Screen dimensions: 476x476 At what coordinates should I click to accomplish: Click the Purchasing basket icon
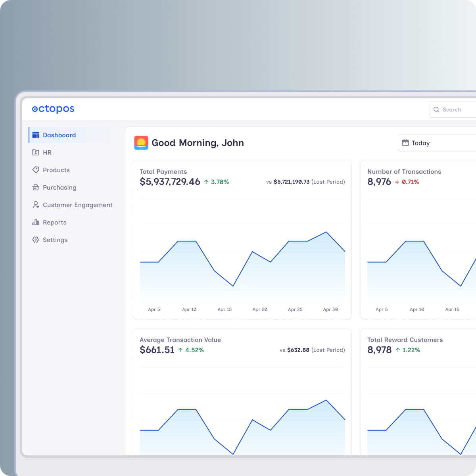(x=36, y=187)
